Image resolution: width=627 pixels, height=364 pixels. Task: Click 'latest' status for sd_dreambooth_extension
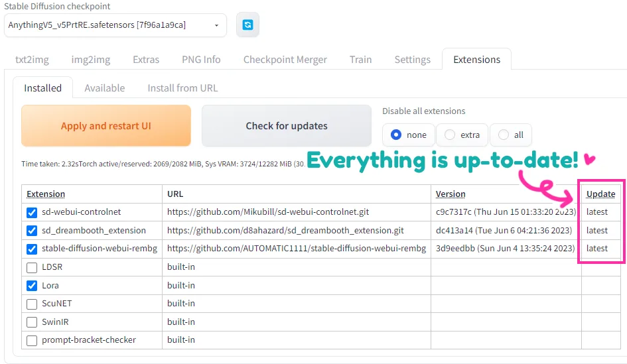pos(597,230)
